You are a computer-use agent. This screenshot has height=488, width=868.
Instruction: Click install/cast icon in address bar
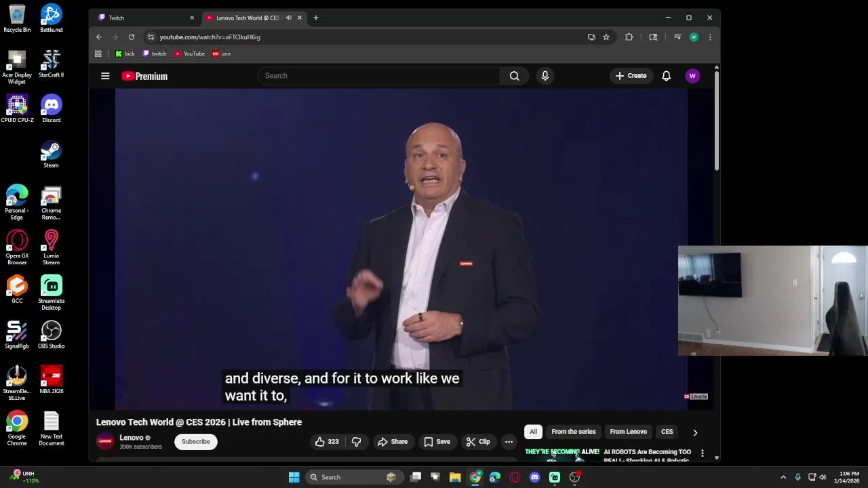(x=591, y=37)
